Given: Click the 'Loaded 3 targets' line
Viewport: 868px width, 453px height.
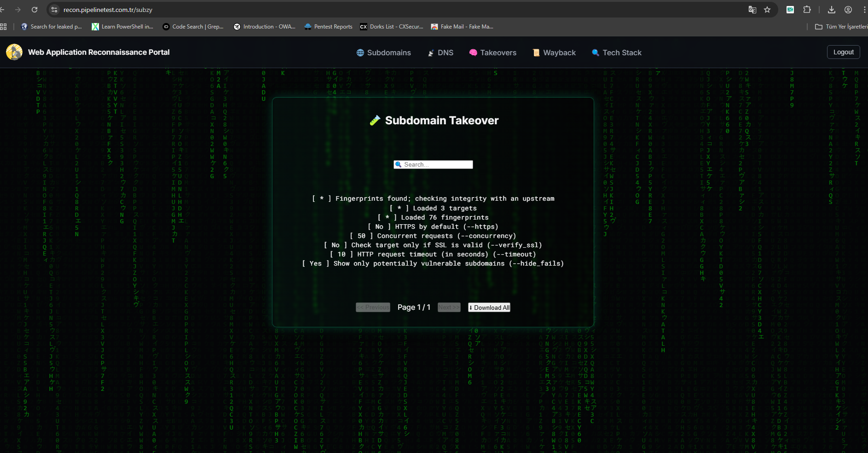Looking at the screenshot, I should [433, 208].
